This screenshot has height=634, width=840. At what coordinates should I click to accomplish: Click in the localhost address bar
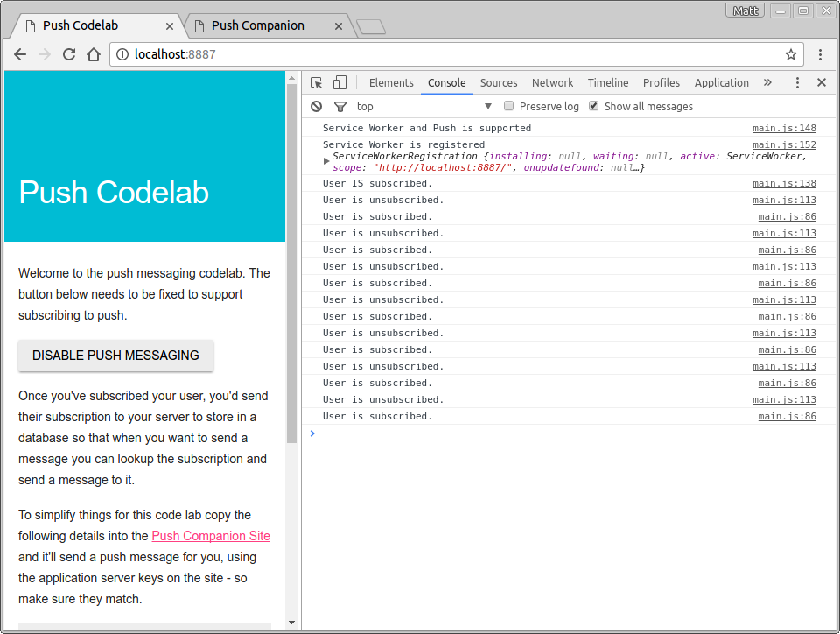tap(437, 54)
